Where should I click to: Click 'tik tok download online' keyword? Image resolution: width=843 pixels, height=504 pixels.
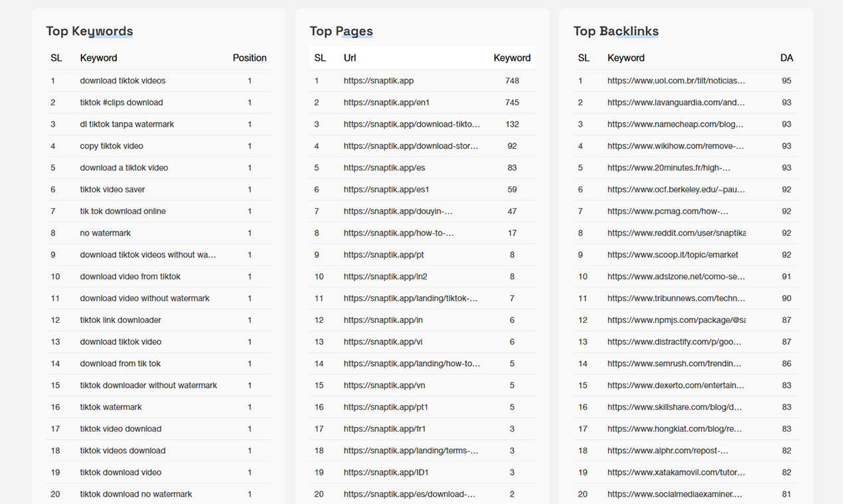pos(123,212)
